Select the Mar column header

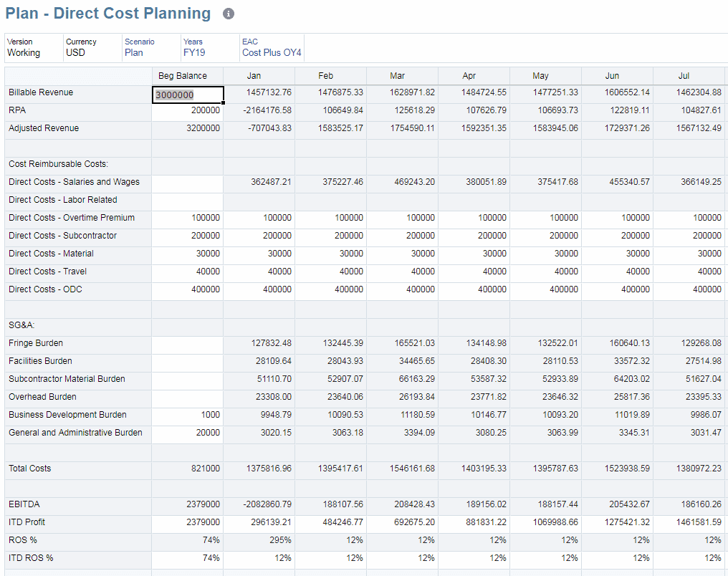click(403, 76)
